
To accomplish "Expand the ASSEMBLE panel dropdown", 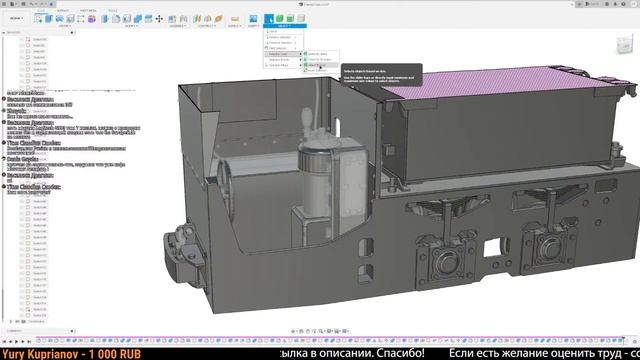I will (178, 26).
